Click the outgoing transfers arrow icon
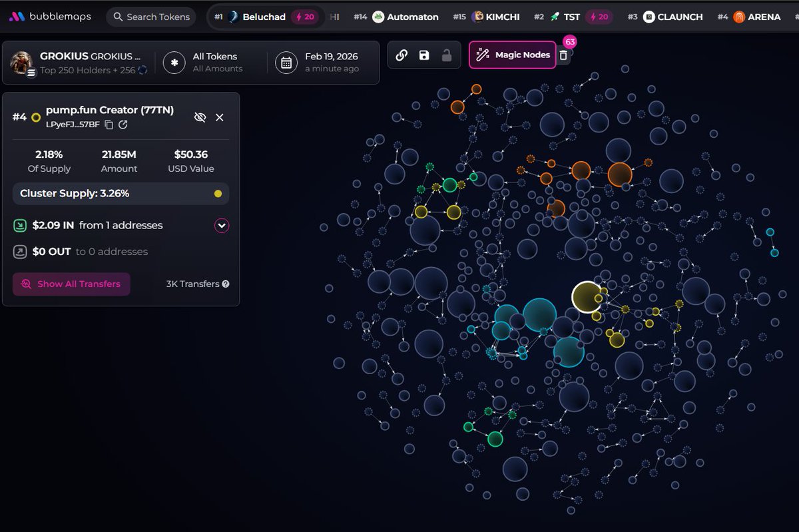This screenshot has width=799, height=532. (20, 252)
